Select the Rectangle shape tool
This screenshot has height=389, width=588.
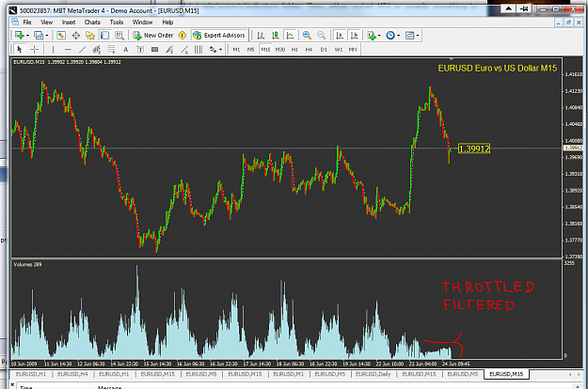(x=154, y=49)
